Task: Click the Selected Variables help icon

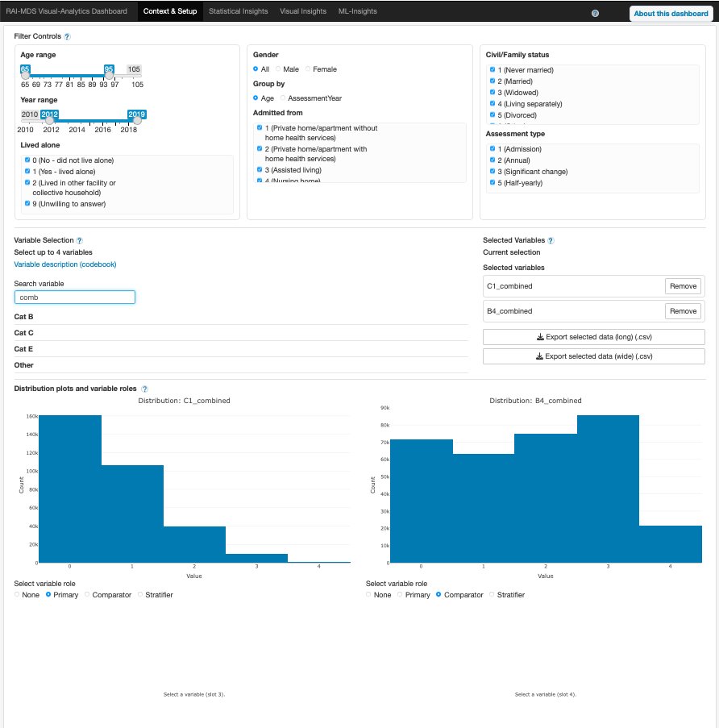Action: coord(551,240)
